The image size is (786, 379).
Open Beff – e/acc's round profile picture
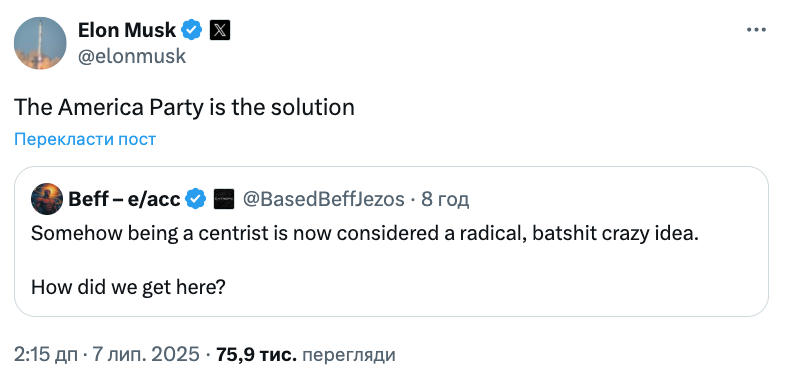tap(47, 199)
